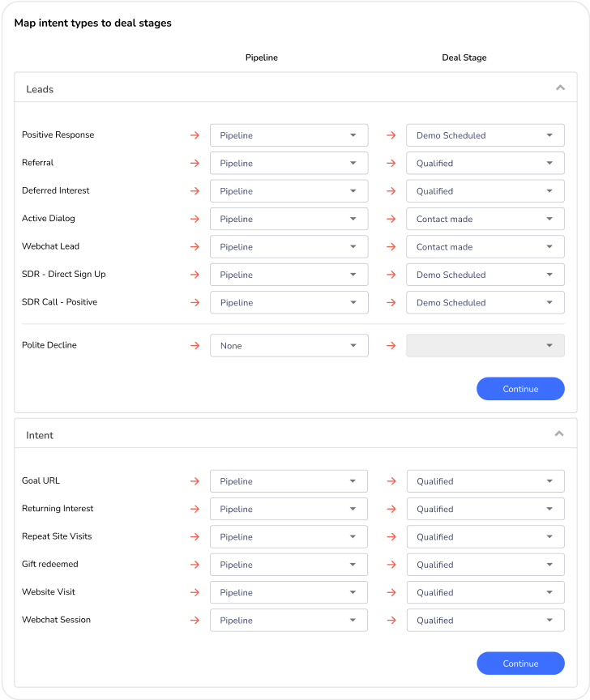
Task: Open Pipeline dropdown for Positive Response
Action: point(289,135)
